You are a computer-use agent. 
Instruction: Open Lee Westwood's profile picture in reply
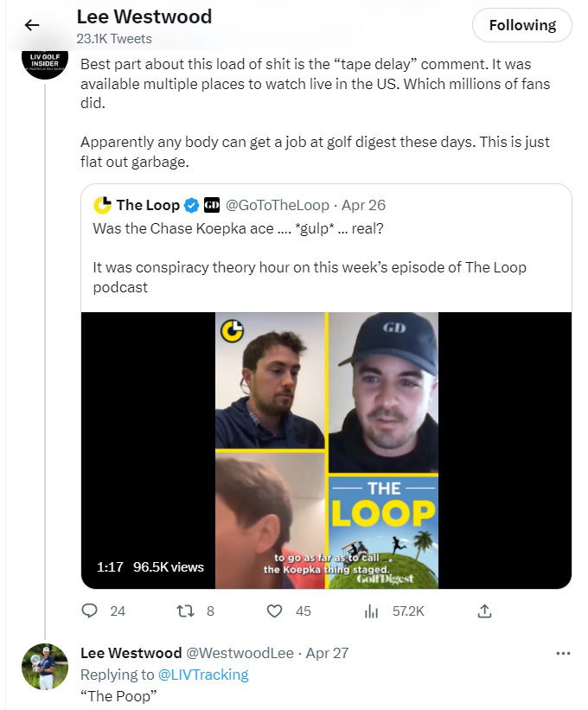44,667
